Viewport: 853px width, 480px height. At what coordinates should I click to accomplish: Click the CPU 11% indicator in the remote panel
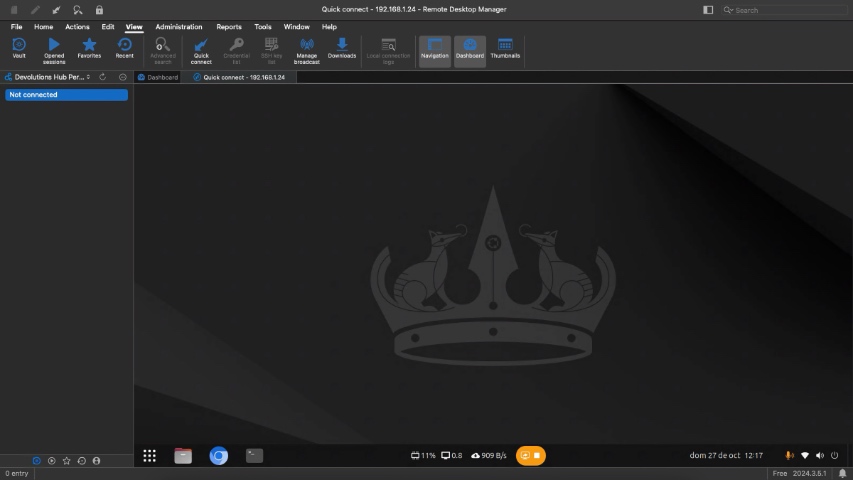[x=423, y=456]
